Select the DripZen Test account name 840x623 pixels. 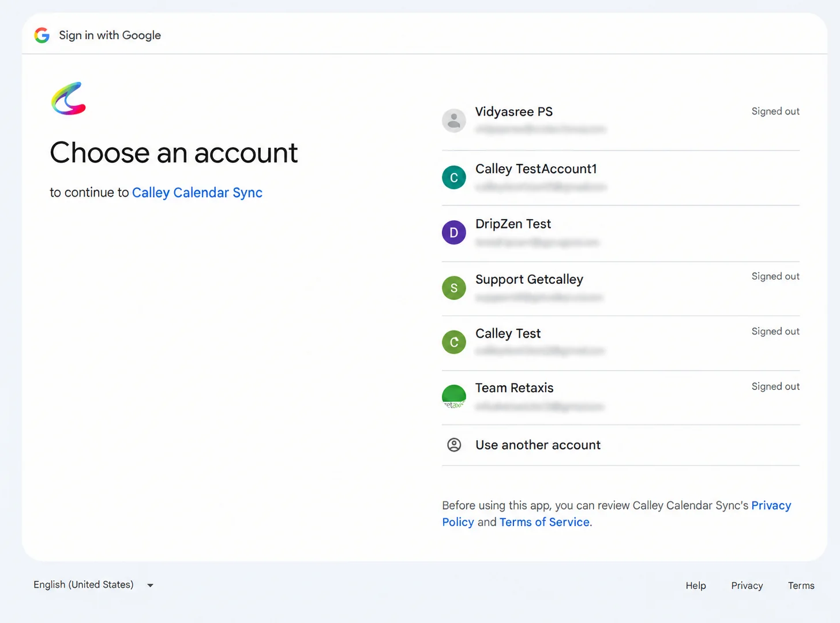click(x=513, y=224)
